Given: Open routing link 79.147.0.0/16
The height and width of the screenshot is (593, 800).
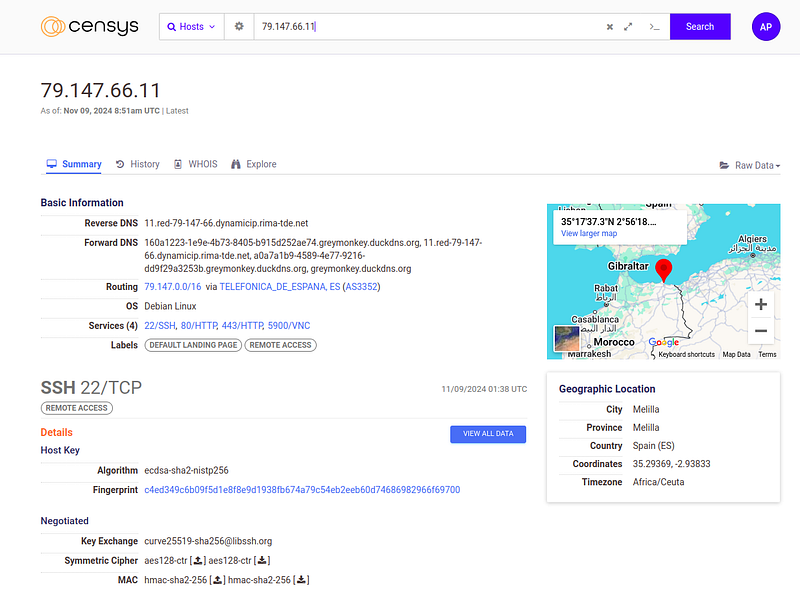Looking at the screenshot, I should point(173,287).
